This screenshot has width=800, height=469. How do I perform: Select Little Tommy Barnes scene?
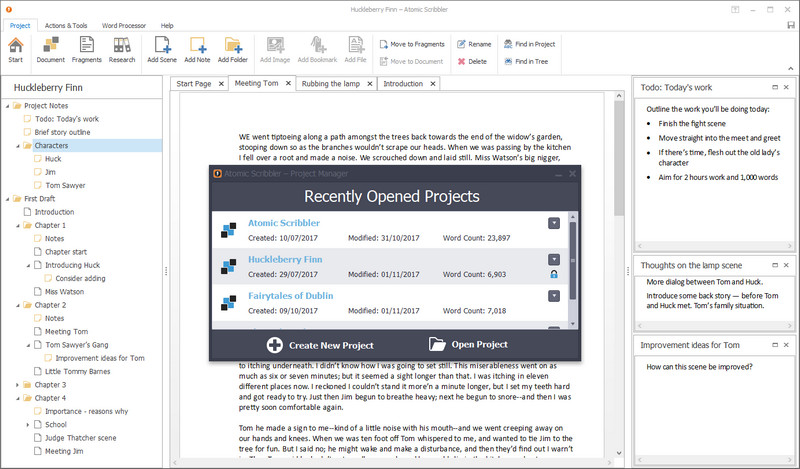click(x=77, y=371)
